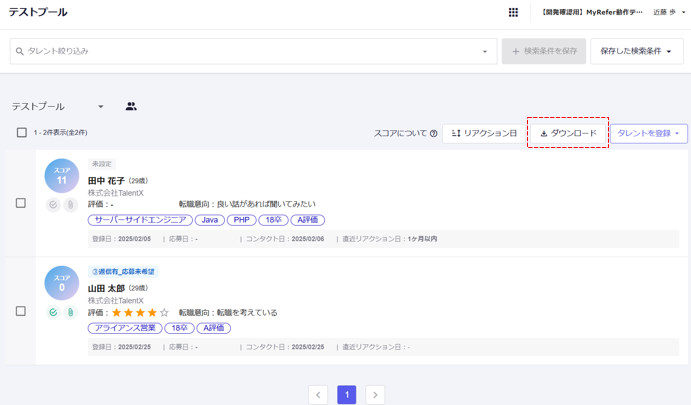Click the score 11 avatar circle
Image resolution: width=691 pixels, height=405 pixels.
click(62, 176)
